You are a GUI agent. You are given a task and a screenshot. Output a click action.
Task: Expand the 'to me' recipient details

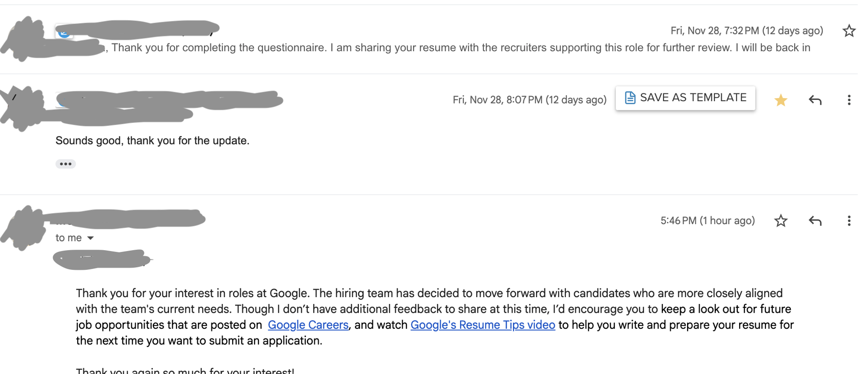[90, 238]
